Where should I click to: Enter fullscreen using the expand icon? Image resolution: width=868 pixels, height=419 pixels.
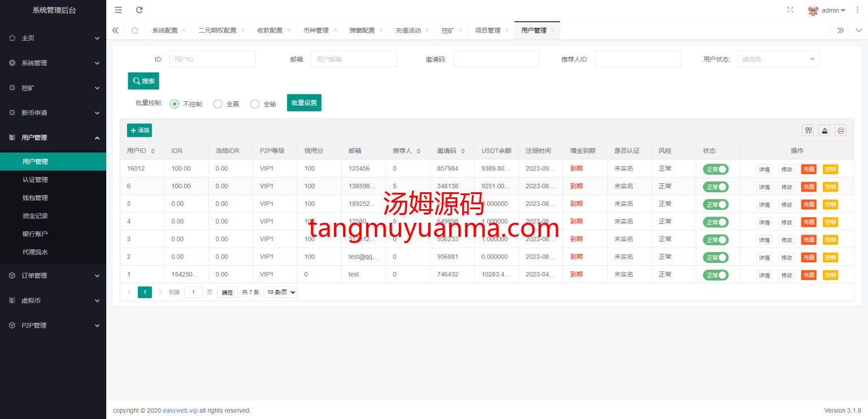(790, 10)
